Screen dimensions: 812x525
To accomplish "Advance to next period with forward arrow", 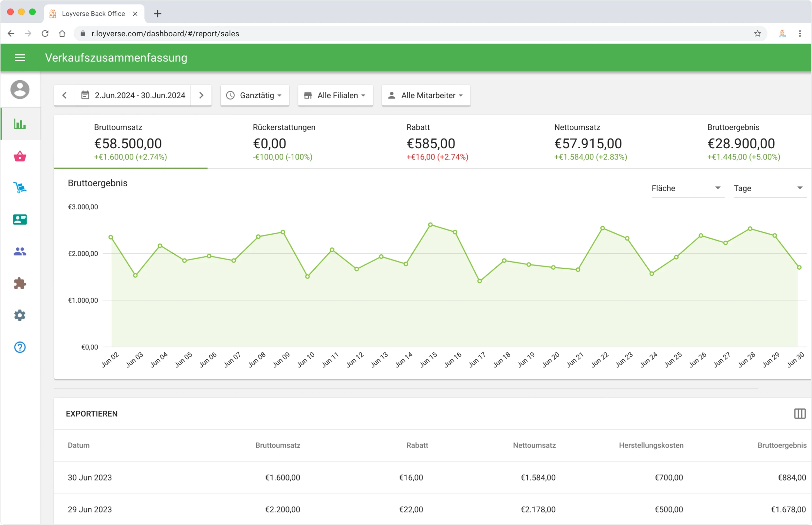I will point(201,96).
